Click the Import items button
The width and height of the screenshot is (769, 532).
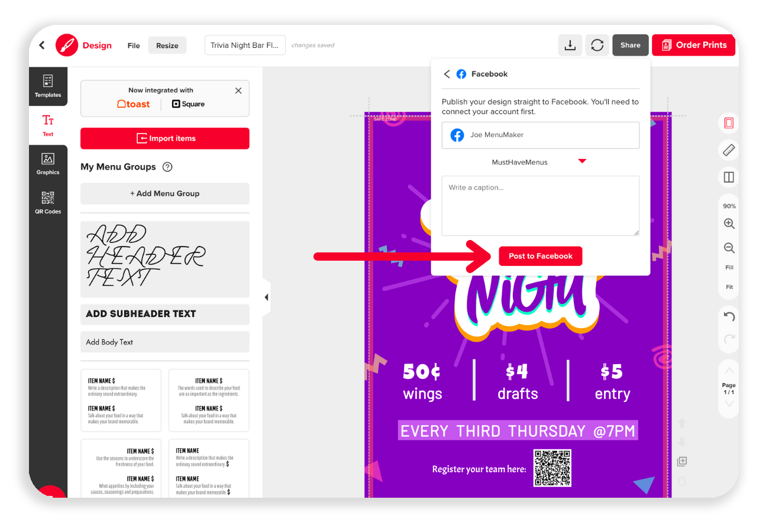tap(165, 138)
